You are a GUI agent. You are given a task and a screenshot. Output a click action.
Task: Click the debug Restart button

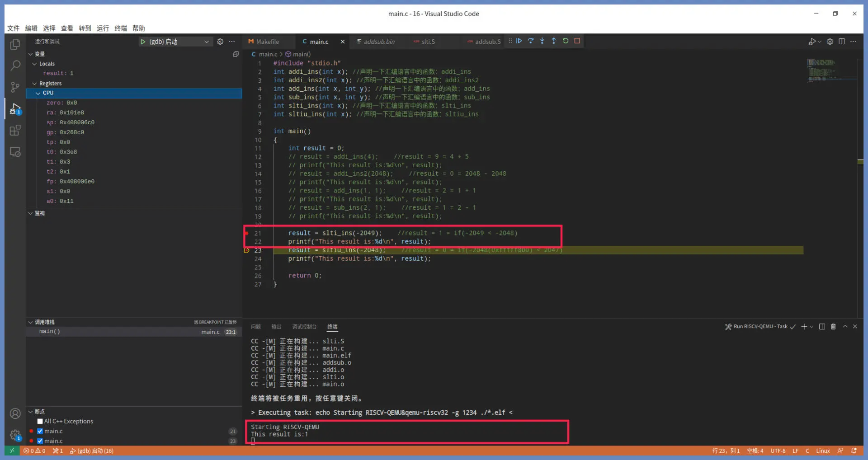click(566, 41)
